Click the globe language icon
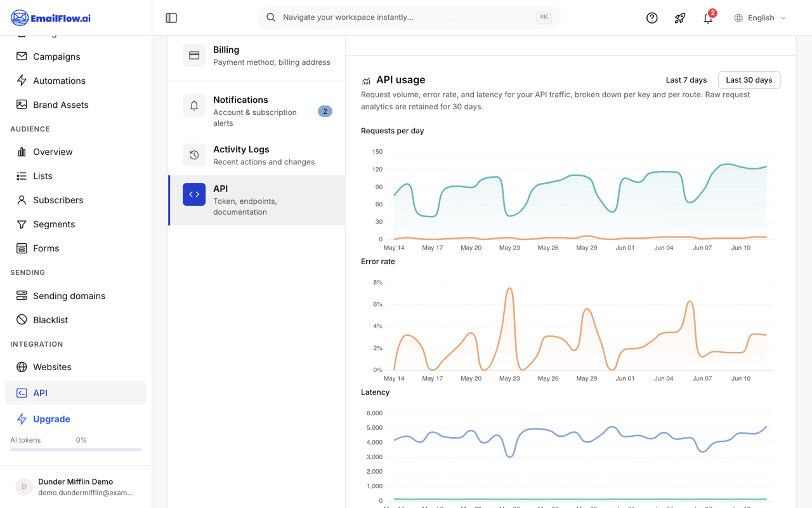This screenshot has width=812, height=508. point(738,18)
